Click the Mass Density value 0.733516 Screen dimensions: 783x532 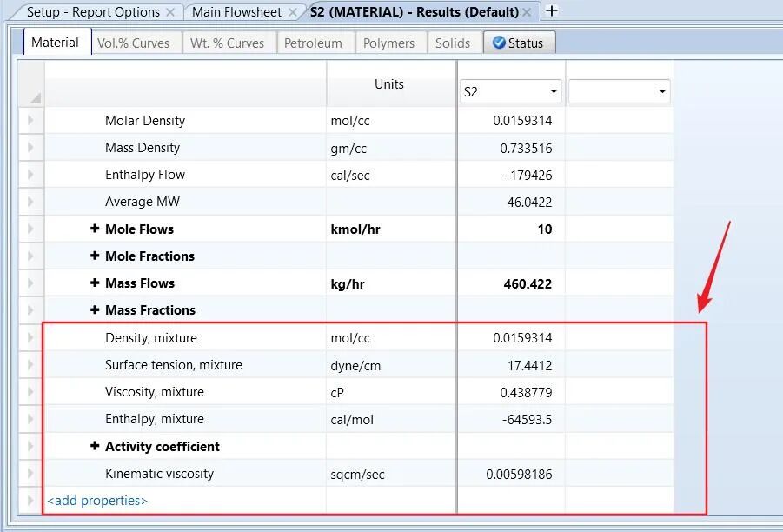[x=526, y=148]
